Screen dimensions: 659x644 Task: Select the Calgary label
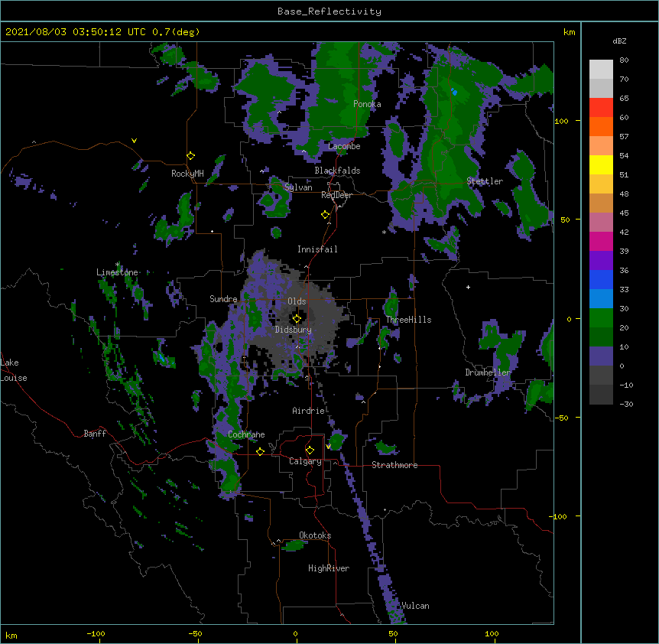coord(305,461)
